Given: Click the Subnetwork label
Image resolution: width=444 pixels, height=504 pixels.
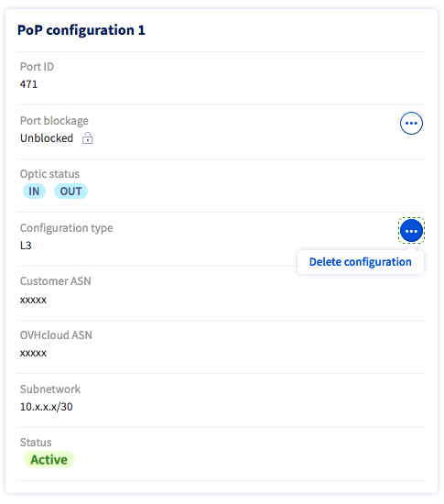Looking at the screenshot, I should (50, 389).
